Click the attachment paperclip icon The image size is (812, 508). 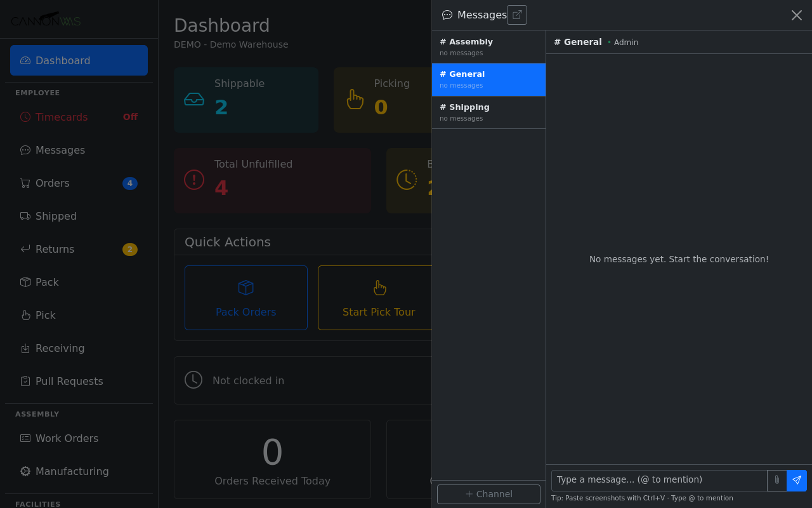pos(776,480)
